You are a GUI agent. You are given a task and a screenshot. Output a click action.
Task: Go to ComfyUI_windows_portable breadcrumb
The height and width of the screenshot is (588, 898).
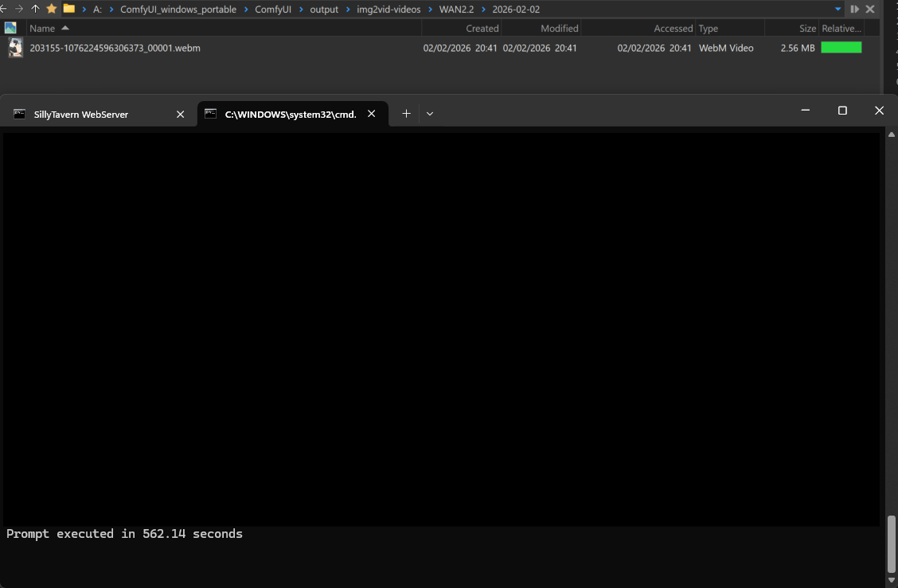[178, 10]
